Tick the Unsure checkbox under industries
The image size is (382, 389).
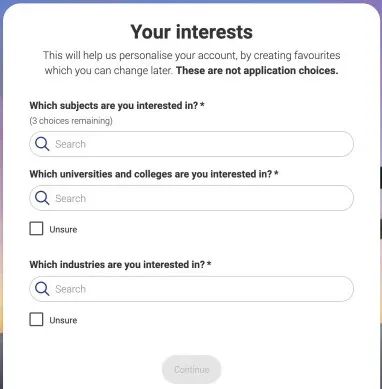point(36,319)
